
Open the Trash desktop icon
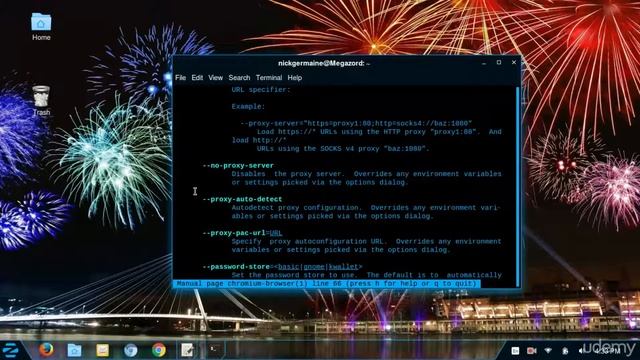click(x=41, y=101)
